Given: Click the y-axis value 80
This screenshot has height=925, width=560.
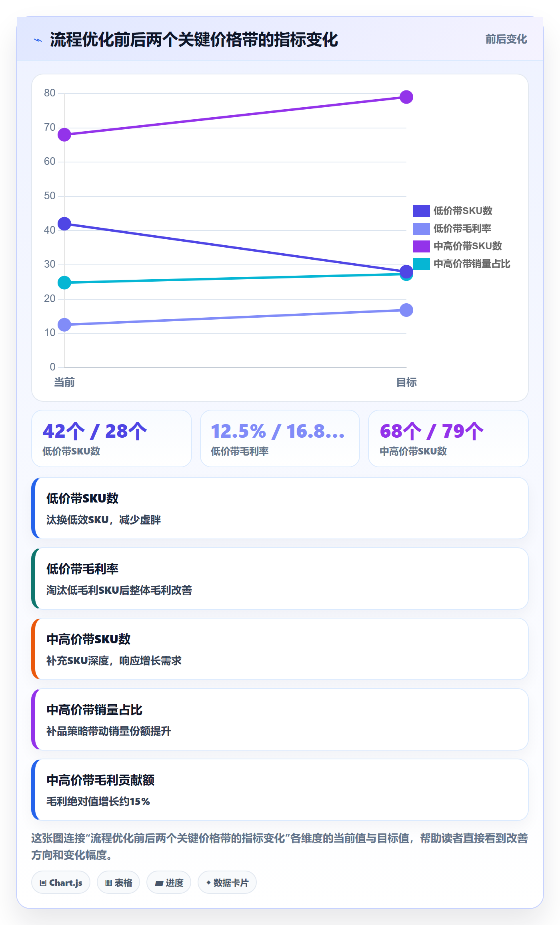Looking at the screenshot, I should click(50, 93).
